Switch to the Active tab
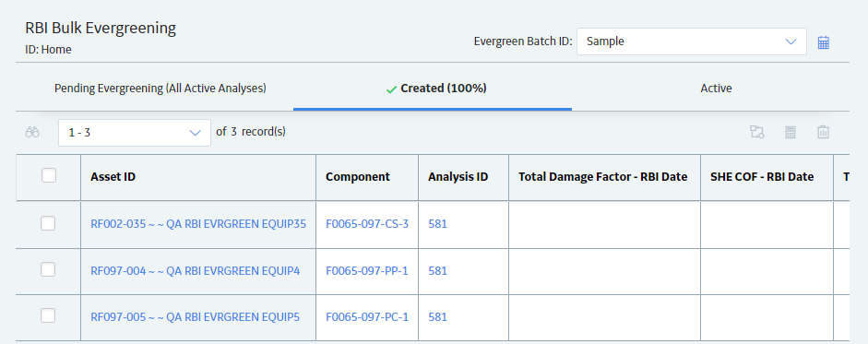 pyautogui.click(x=716, y=89)
